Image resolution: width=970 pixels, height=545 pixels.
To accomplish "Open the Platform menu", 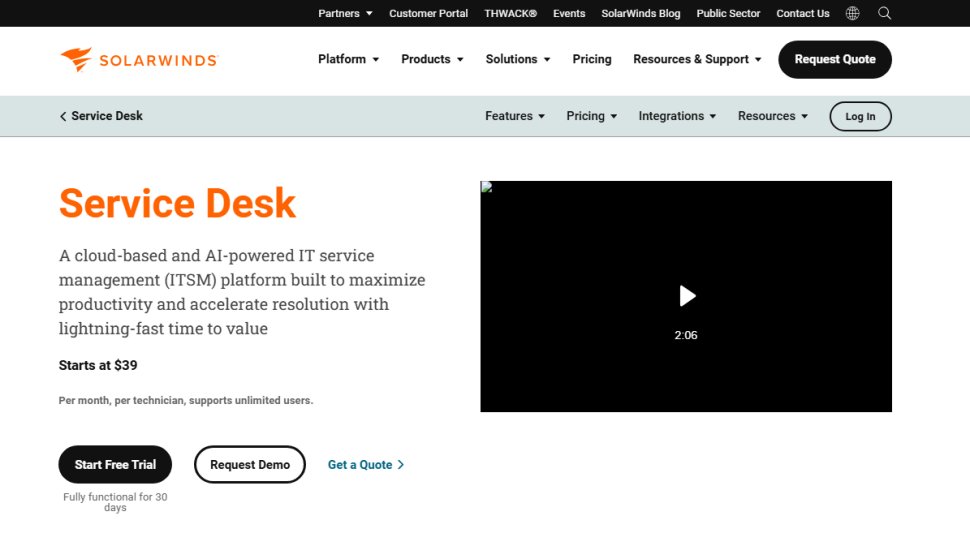I will pos(348,59).
